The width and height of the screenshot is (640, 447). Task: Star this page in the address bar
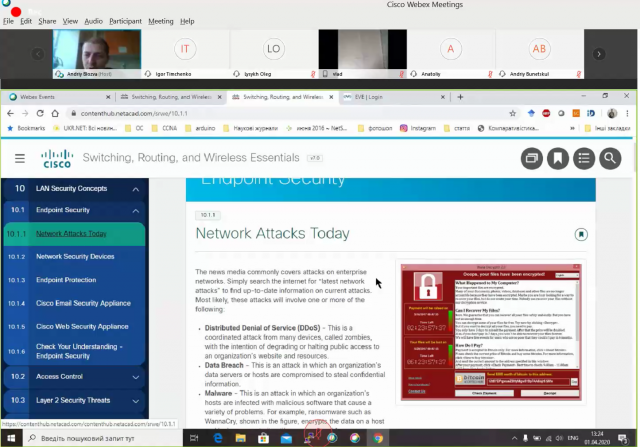click(513, 113)
